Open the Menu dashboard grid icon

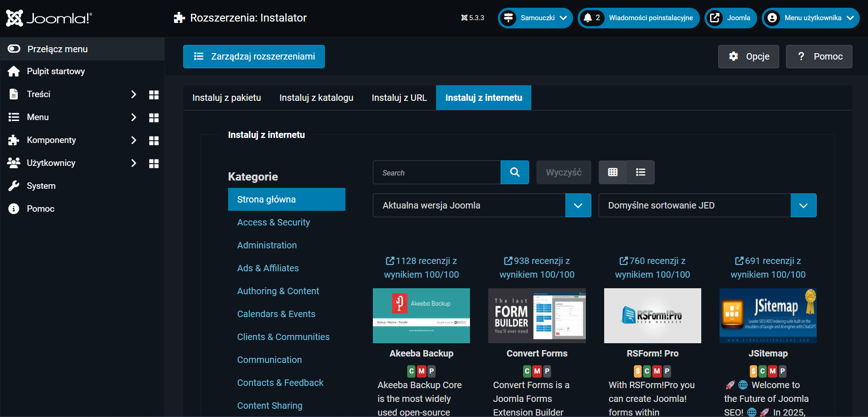pyautogui.click(x=154, y=118)
